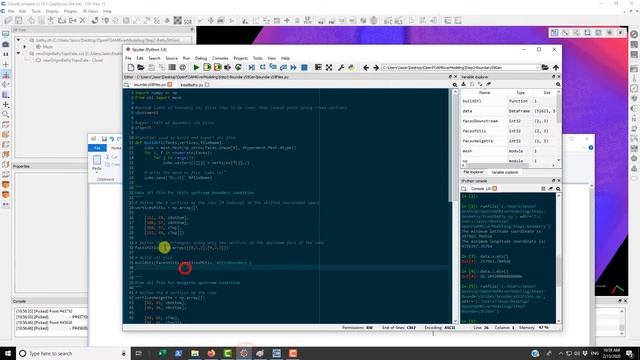Click the Spyder Open file folder icon
640x360 pixels.
[x=140, y=67]
